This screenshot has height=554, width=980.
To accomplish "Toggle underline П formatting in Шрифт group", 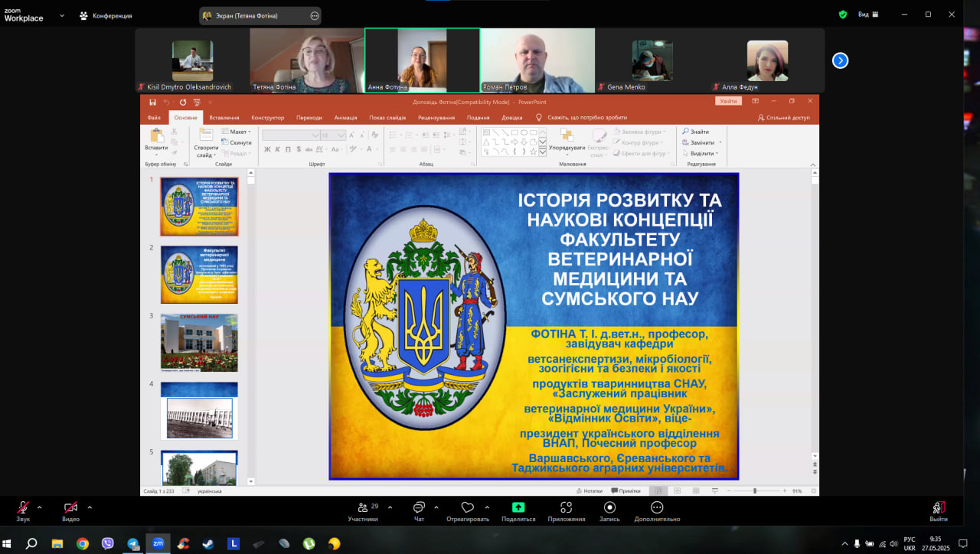I will (289, 149).
